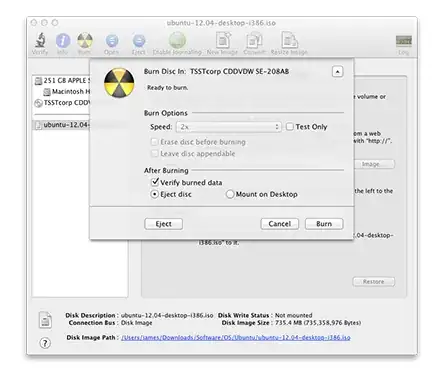This screenshot has width=444, height=377.
Task: Click the large burn icon in dialog
Action: [119, 83]
